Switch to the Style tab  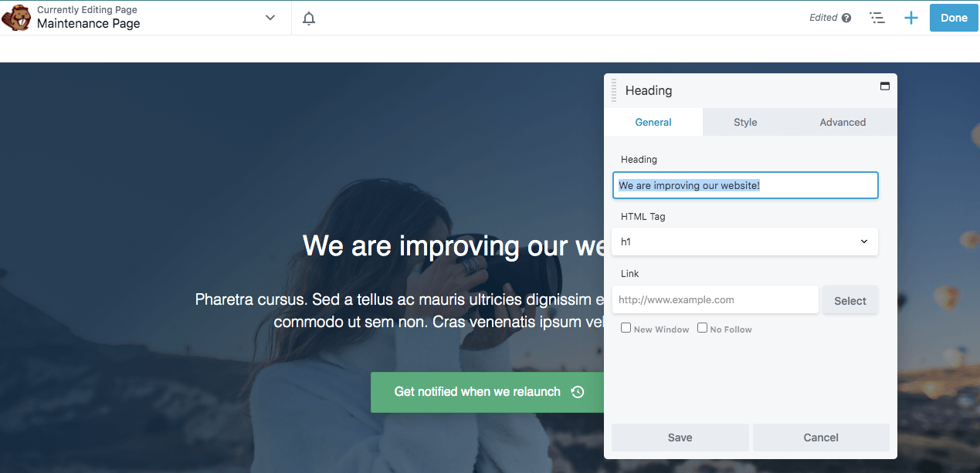[745, 122]
